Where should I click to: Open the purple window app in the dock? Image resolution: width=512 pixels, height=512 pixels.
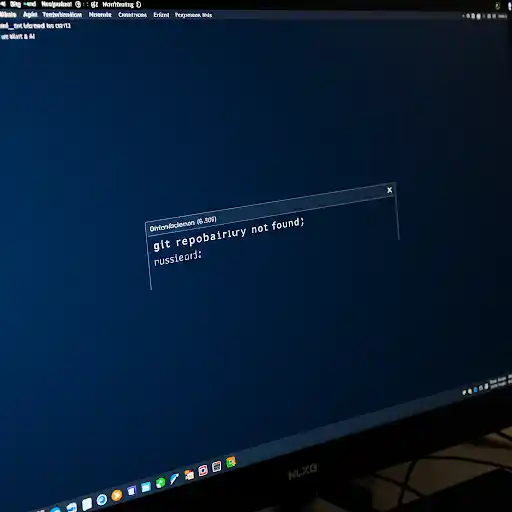coord(131,491)
